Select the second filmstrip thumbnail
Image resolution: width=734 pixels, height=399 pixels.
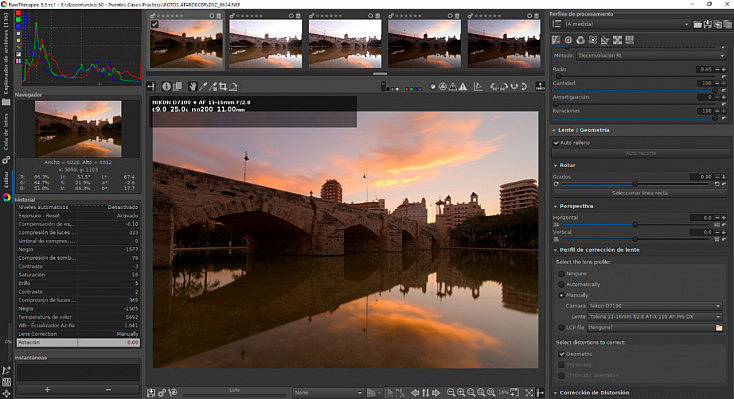pos(265,43)
